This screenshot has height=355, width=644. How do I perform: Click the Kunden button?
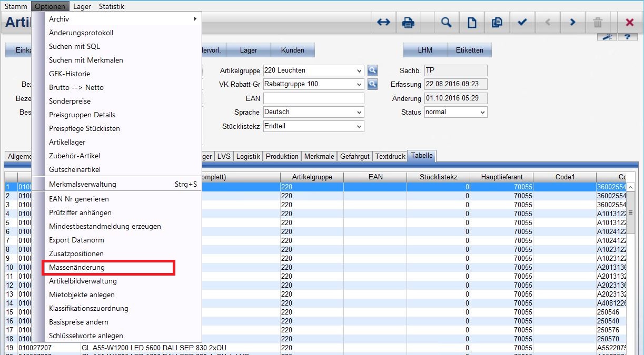(292, 50)
